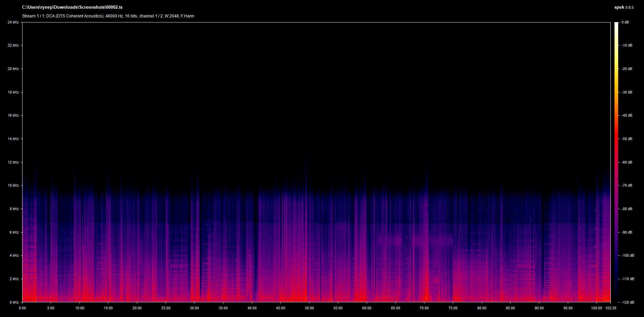Select the 6 kHz frequency axis label
This screenshot has width=644, height=317.
(14, 233)
